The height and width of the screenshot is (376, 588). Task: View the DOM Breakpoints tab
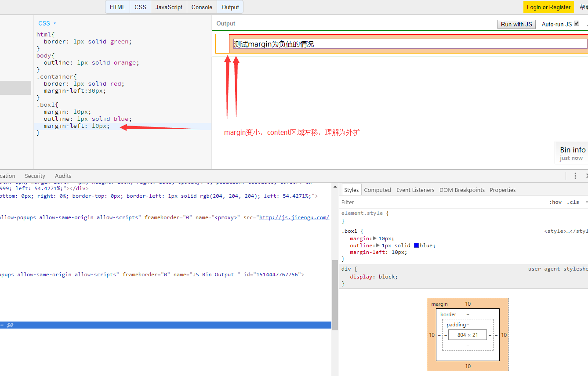click(x=462, y=190)
